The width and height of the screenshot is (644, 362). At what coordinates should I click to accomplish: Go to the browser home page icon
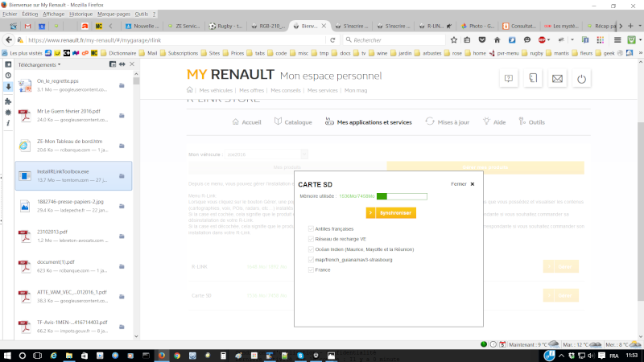point(497,39)
